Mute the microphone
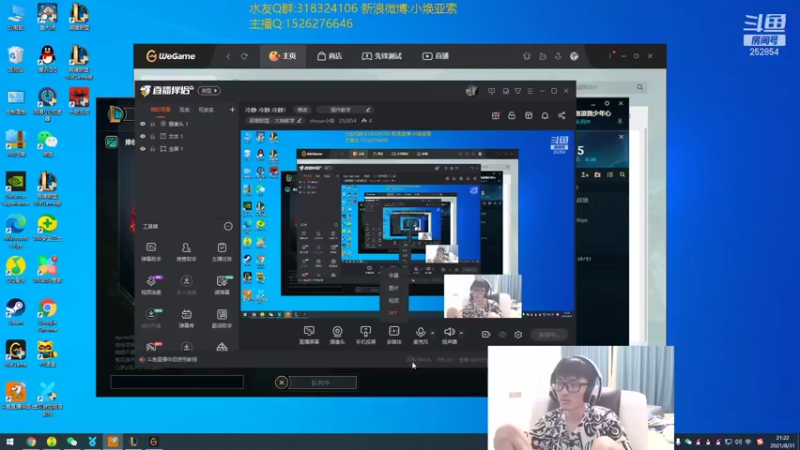 (x=420, y=335)
